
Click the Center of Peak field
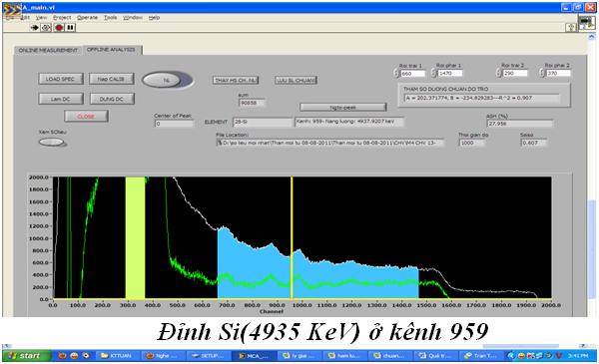(x=174, y=124)
